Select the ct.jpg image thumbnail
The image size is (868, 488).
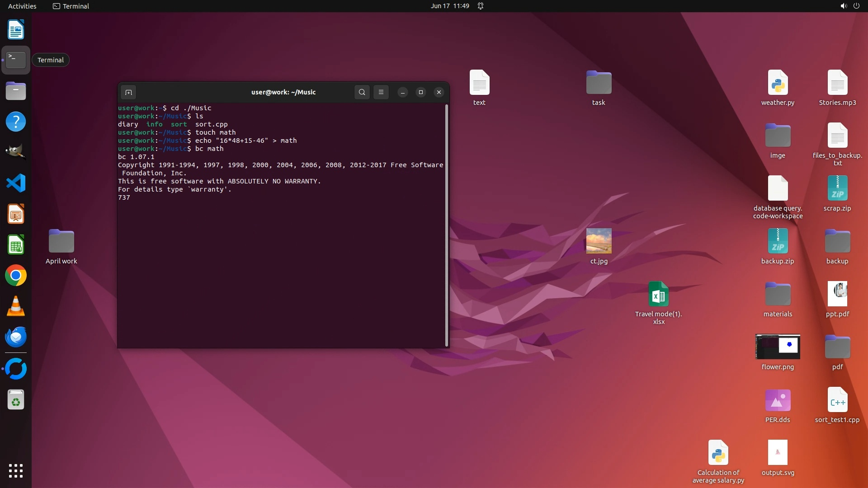(599, 241)
